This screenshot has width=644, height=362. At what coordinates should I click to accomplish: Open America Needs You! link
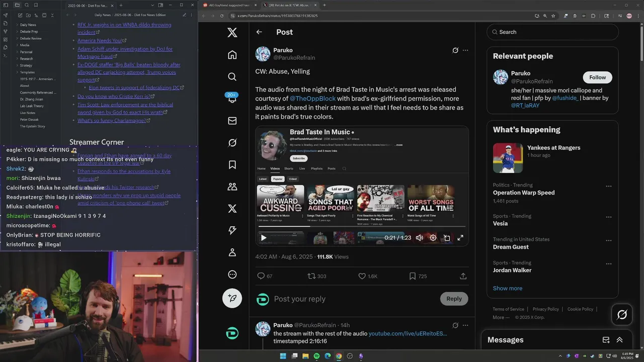coord(100,41)
